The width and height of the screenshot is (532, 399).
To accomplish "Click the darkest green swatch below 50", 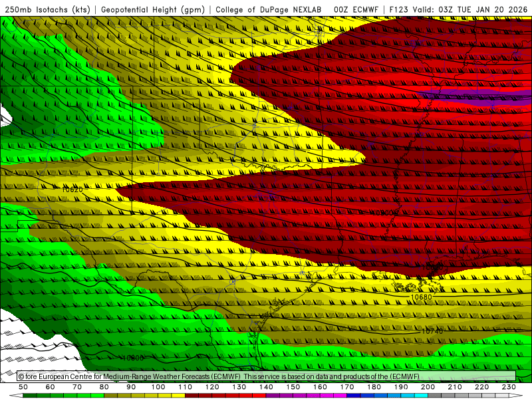I will click(x=30, y=396).
